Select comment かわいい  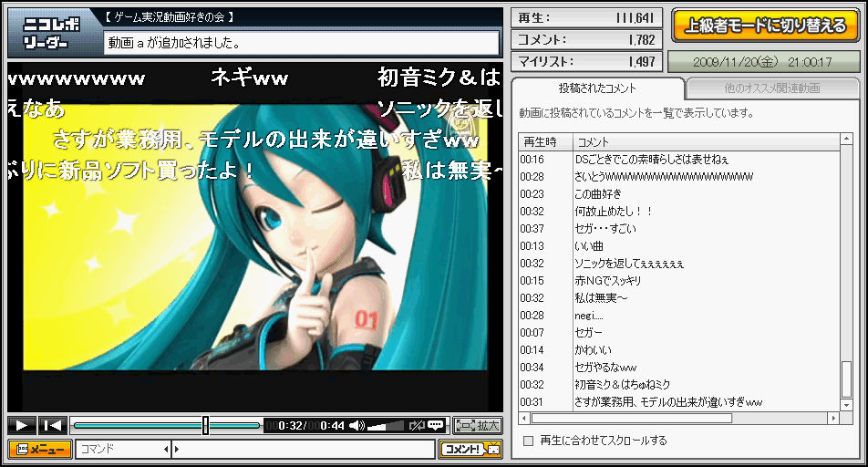pyautogui.click(x=679, y=350)
